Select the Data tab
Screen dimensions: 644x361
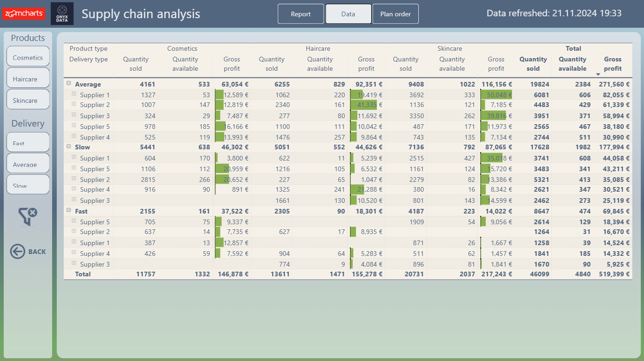[x=349, y=14]
